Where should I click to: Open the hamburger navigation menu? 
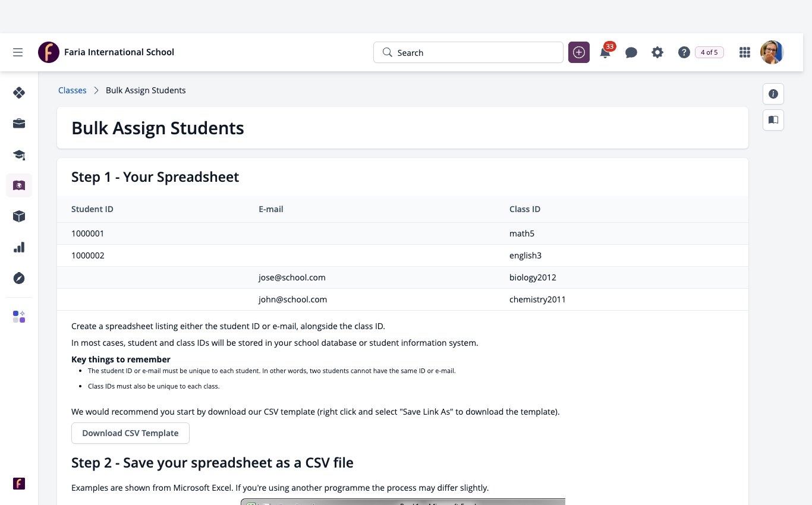point(18,52)
